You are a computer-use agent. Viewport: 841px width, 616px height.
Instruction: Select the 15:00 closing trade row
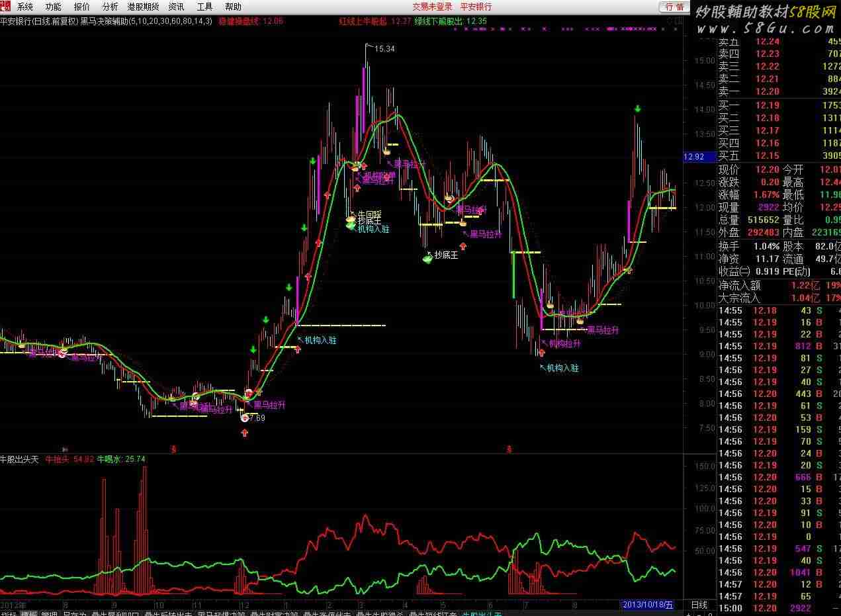(779, 608)
